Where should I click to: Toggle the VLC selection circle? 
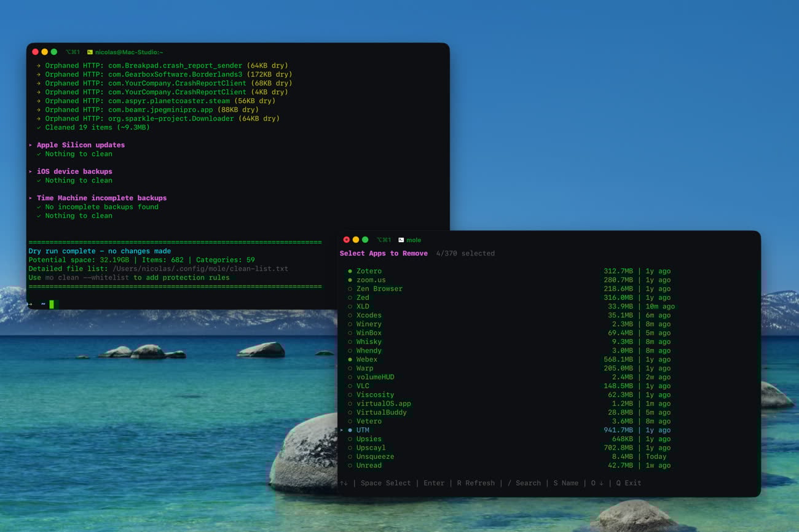[350, 386]
